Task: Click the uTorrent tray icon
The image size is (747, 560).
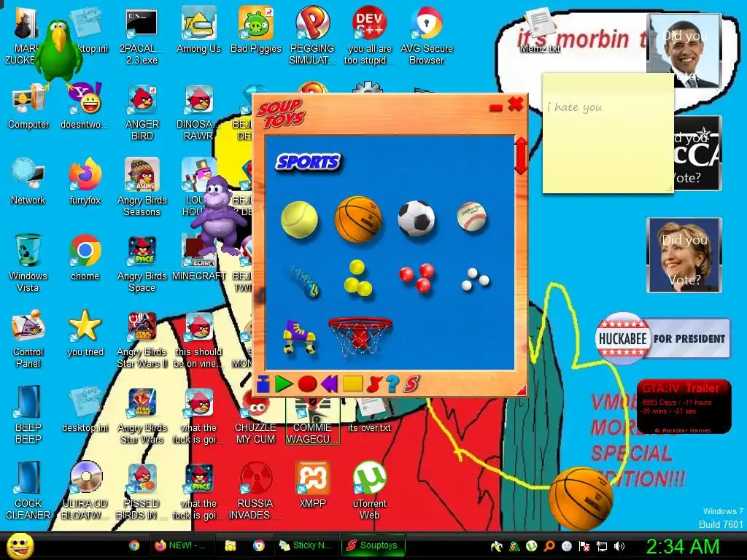Action: click(532, 546)
